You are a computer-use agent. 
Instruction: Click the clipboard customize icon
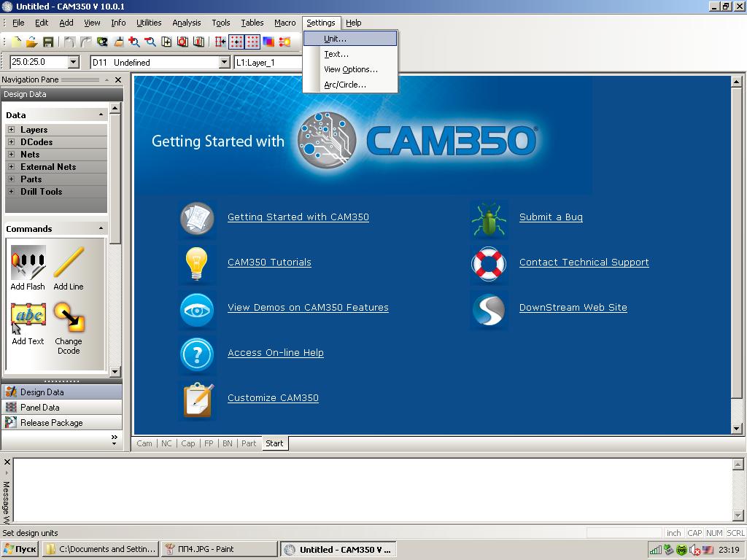coord(198,400)
